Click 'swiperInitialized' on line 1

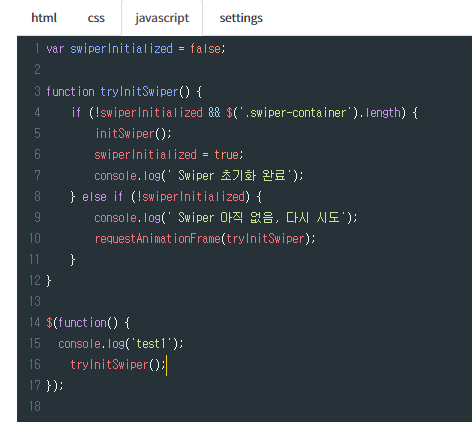tap(121, 49)
